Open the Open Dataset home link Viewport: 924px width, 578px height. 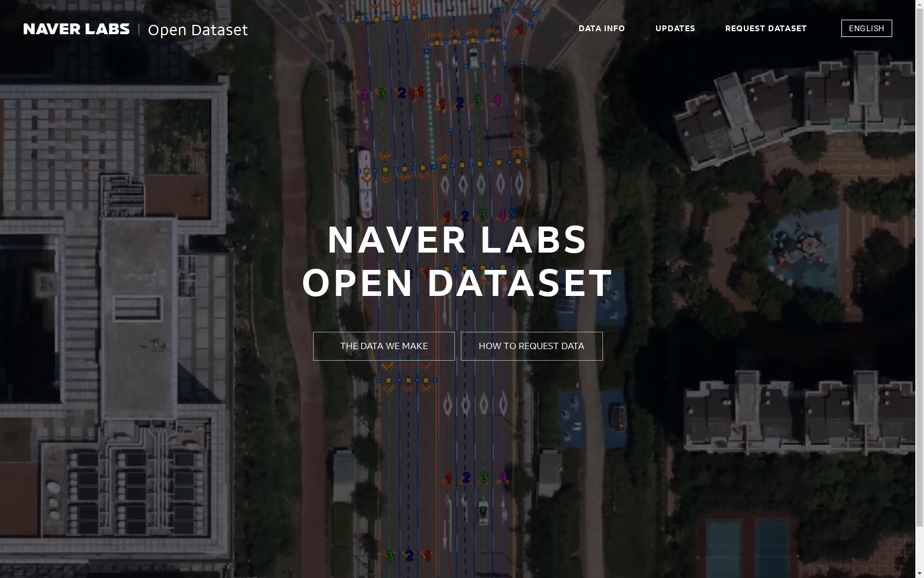[198, 30]
